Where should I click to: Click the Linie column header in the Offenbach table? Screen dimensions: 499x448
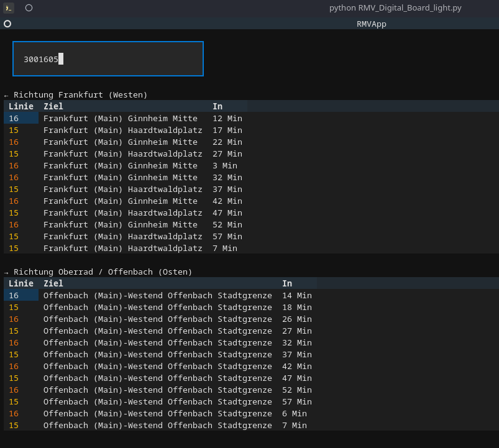click(21, 283)
